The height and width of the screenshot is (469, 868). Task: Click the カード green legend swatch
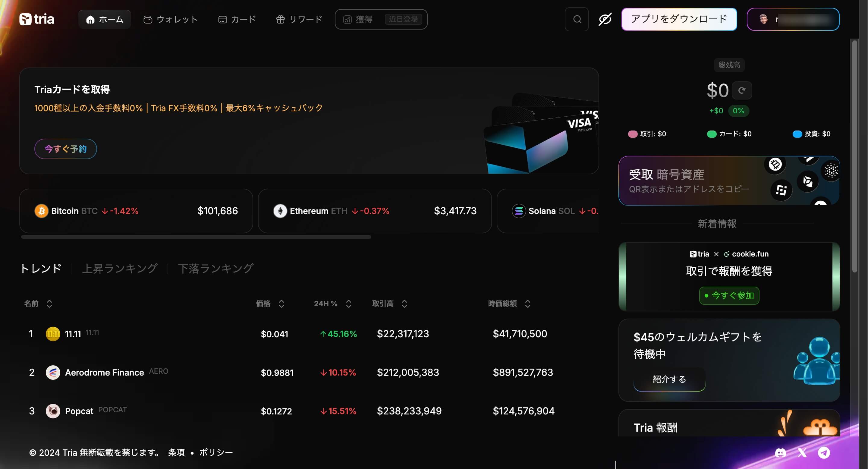[x=711, y=134]
